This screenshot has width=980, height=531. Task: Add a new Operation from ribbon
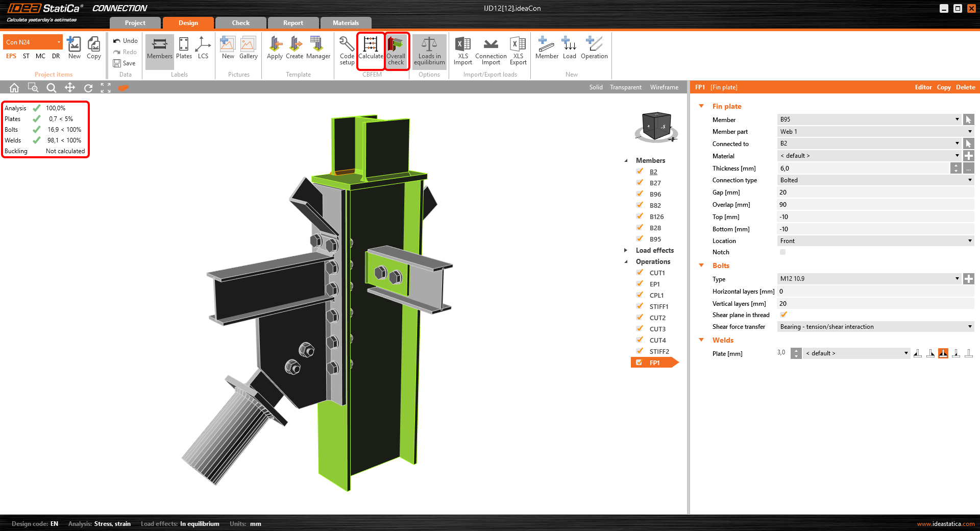coord(594,49)
